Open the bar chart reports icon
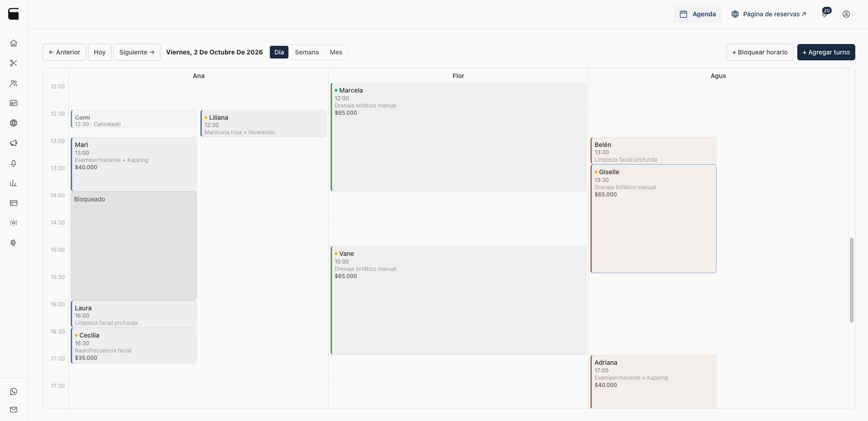 (14, 183)
